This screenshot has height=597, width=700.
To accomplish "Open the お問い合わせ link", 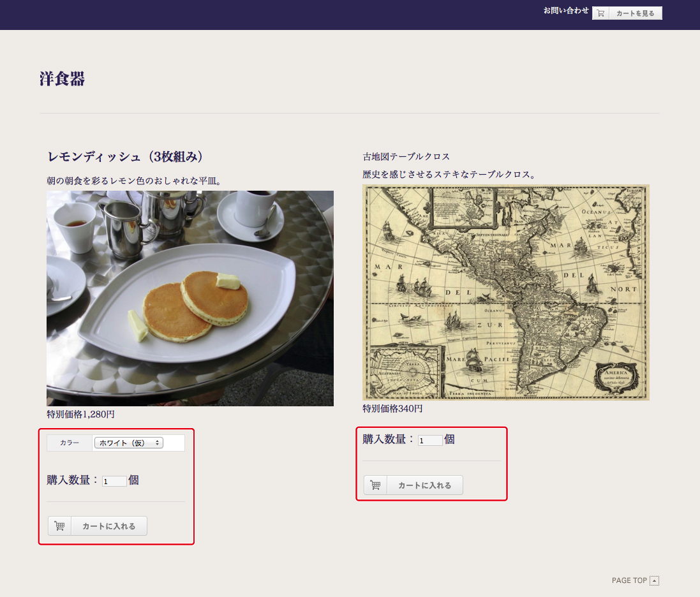I will [566, 11].
